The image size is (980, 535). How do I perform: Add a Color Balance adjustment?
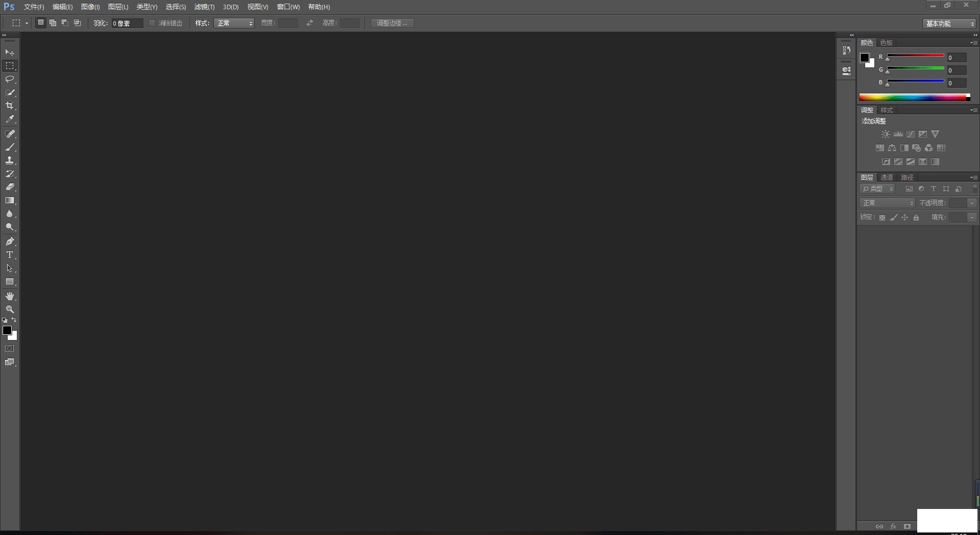pyautogui.click(x=892, y=148)
